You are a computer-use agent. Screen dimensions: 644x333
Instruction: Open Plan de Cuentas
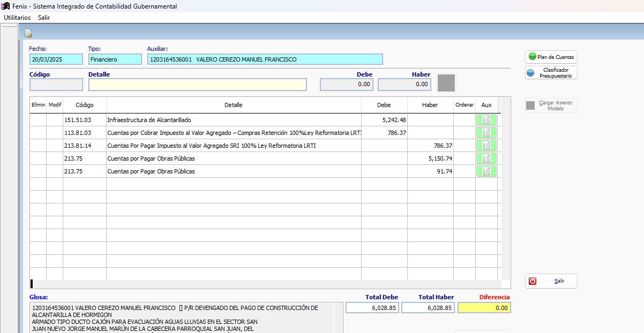tap(551, 57)
